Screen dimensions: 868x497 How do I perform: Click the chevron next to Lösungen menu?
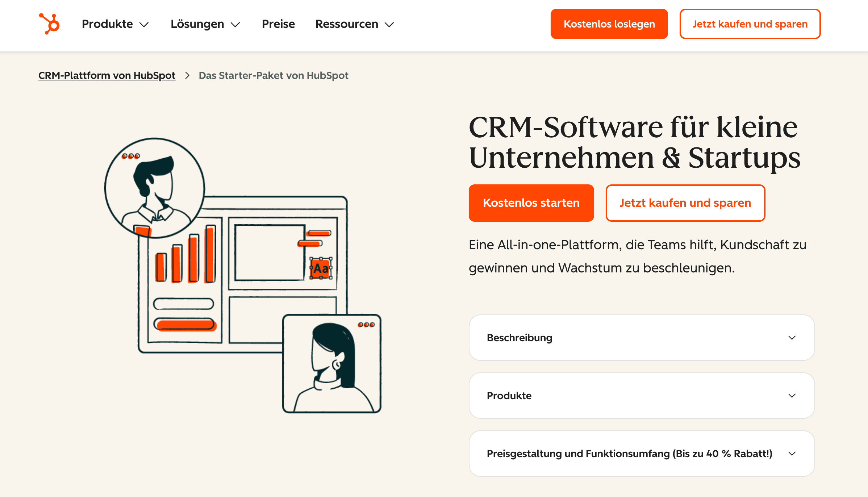(x=235, y=25)
